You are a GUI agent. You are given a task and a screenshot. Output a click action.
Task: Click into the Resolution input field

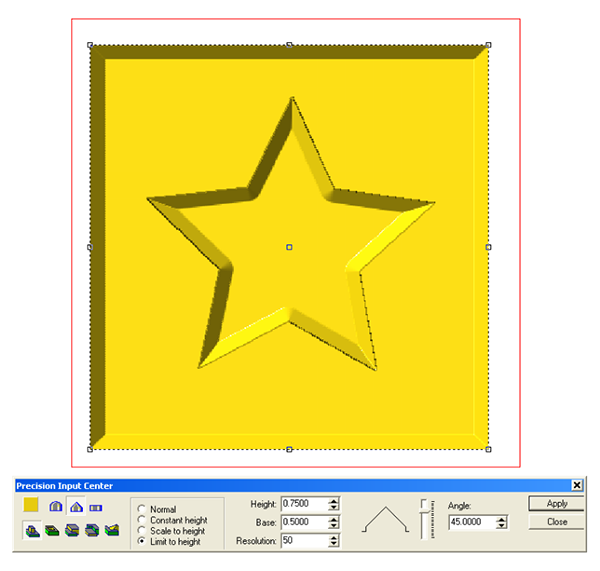click(x=304, y=540)
